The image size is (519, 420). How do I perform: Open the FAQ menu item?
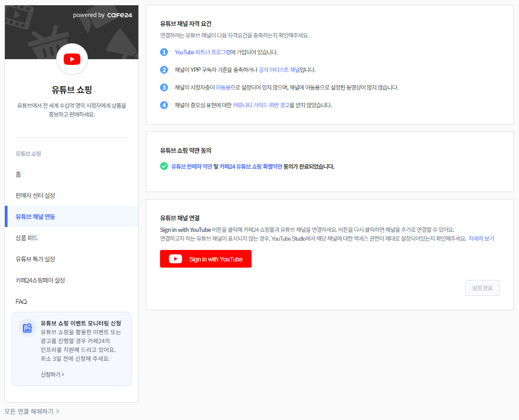(72, 301)
